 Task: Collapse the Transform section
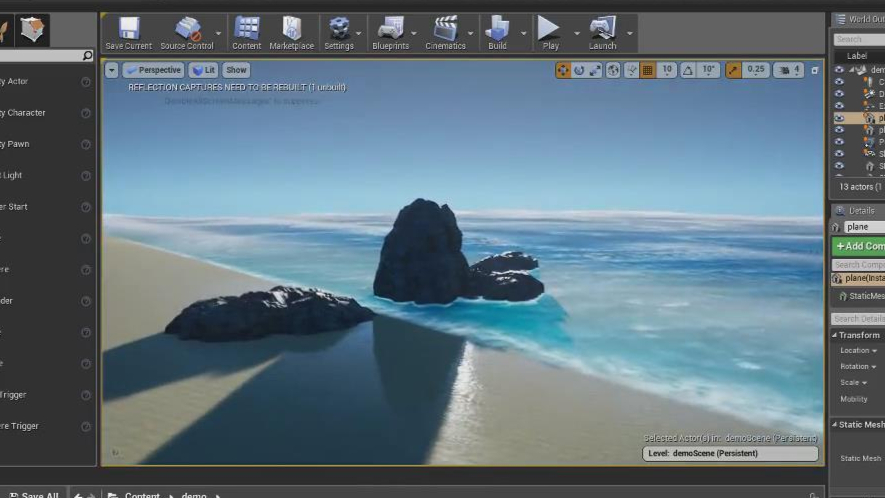834,335
